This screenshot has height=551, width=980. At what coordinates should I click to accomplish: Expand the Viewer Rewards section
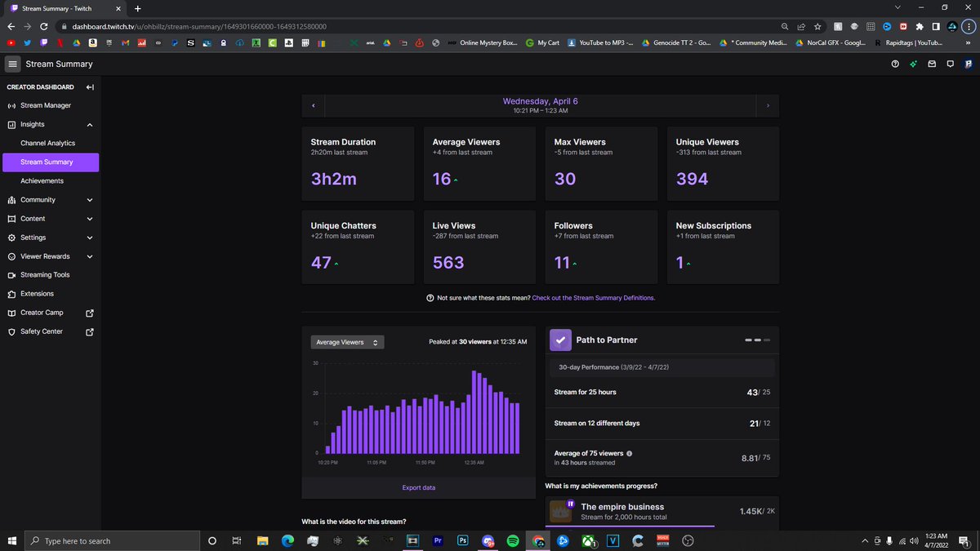(90, 256)
